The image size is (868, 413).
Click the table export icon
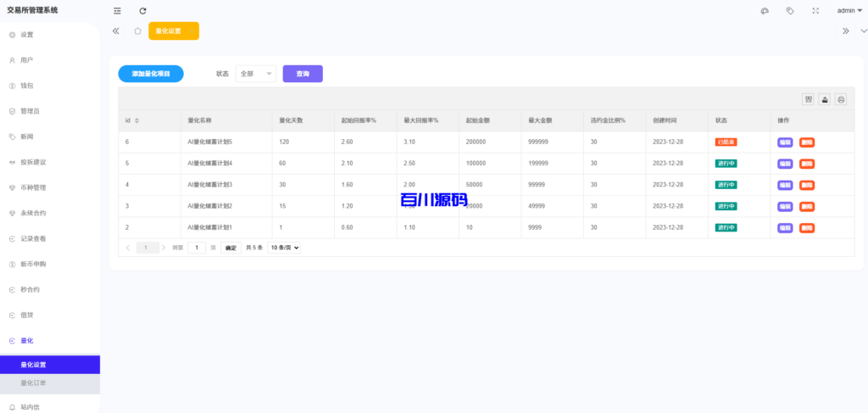tap(825, 99)
